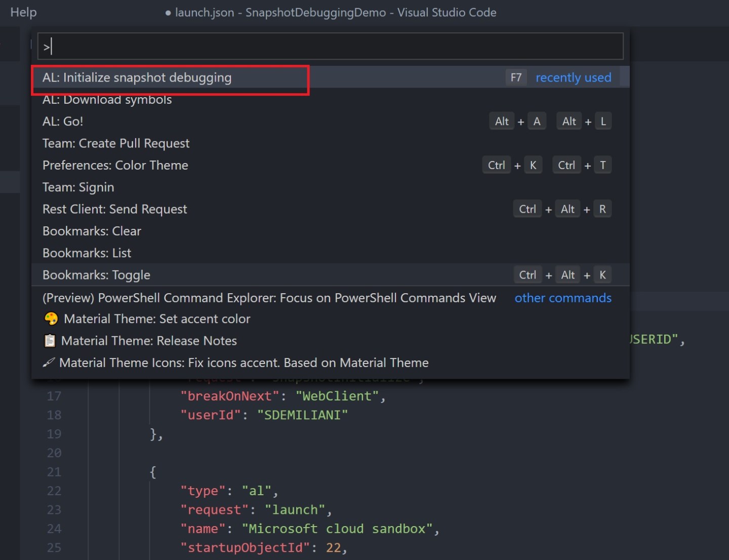Select PowerShell Command Explorer focus command

pos(331,298)
